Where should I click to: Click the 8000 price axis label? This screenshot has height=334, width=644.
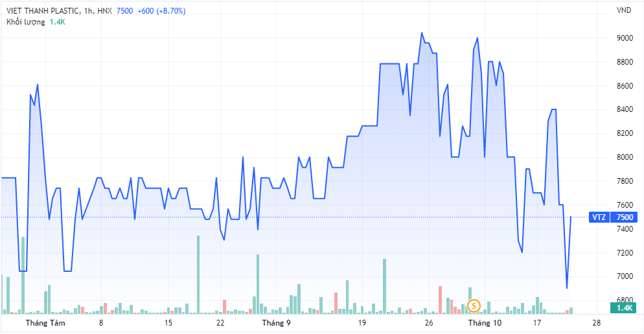tap(625, 157)
